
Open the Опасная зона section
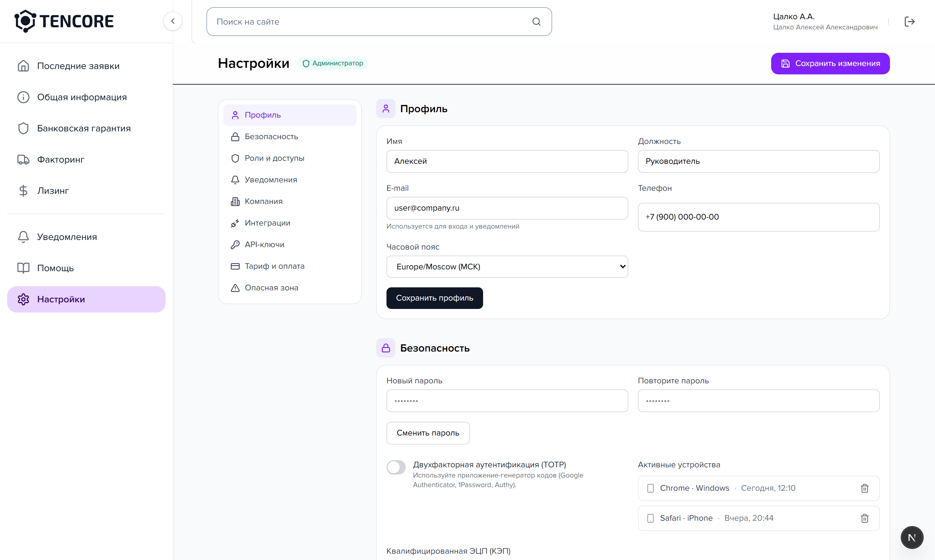[271, 288]
